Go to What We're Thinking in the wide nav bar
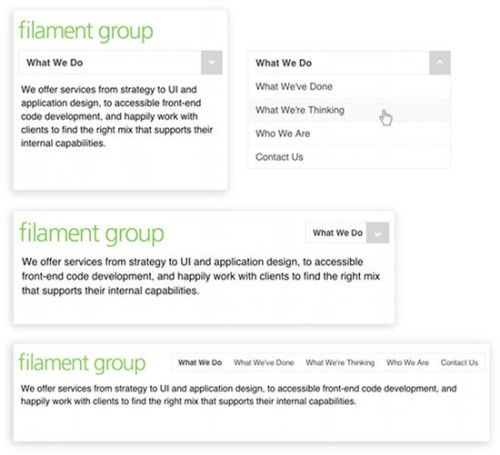This screenshot has height=455, width=500. 340,362
